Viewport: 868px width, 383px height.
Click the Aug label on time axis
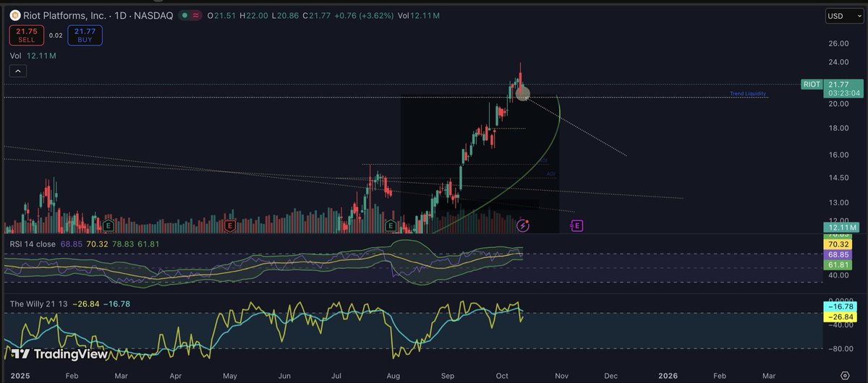[393, 375]
